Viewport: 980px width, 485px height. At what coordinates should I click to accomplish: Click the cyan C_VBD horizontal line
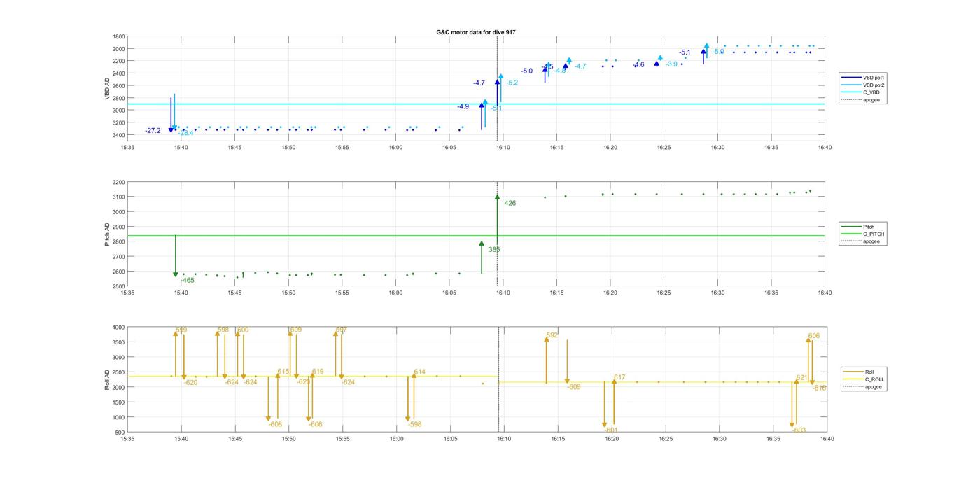tap(476, 104)
